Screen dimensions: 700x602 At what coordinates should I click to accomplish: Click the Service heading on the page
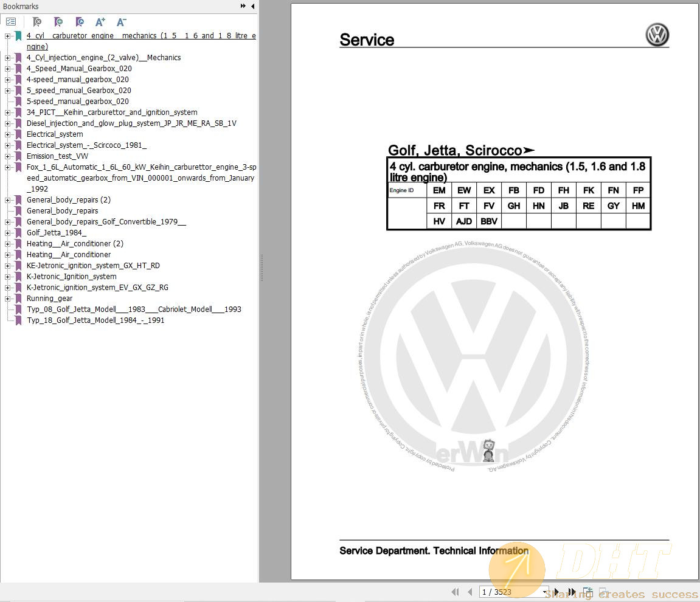coord(367,40)
